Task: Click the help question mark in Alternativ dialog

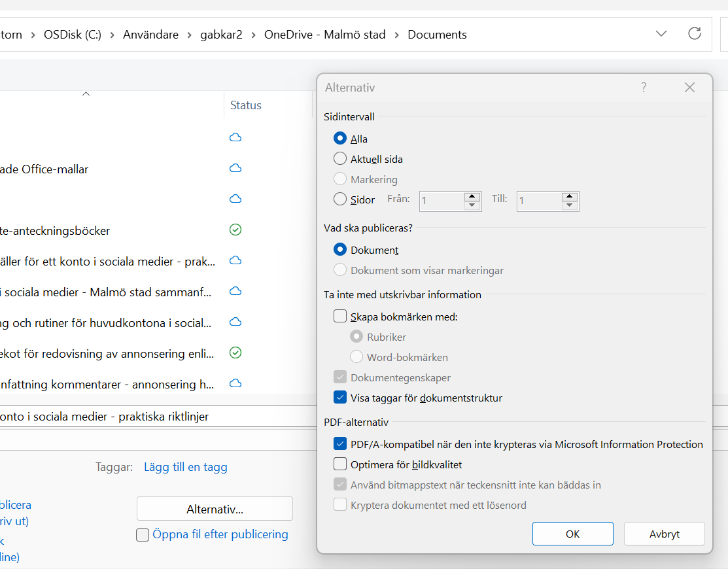Action: pos(644,88)
